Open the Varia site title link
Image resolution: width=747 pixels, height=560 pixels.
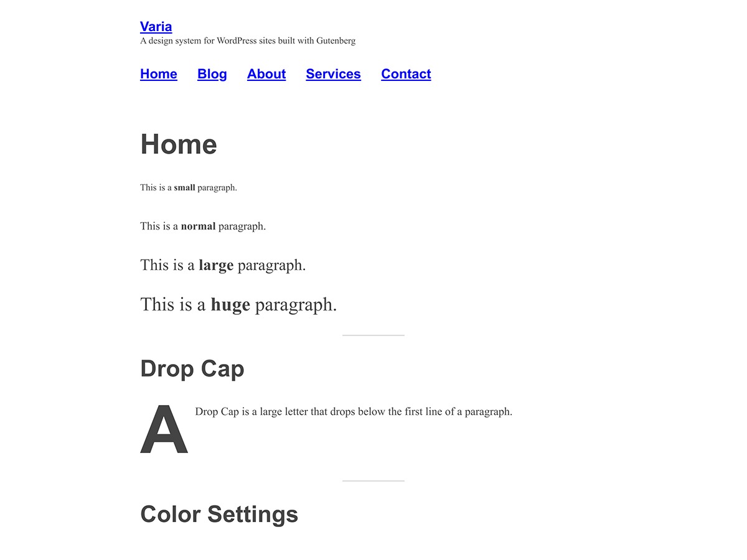pos(156,26)
